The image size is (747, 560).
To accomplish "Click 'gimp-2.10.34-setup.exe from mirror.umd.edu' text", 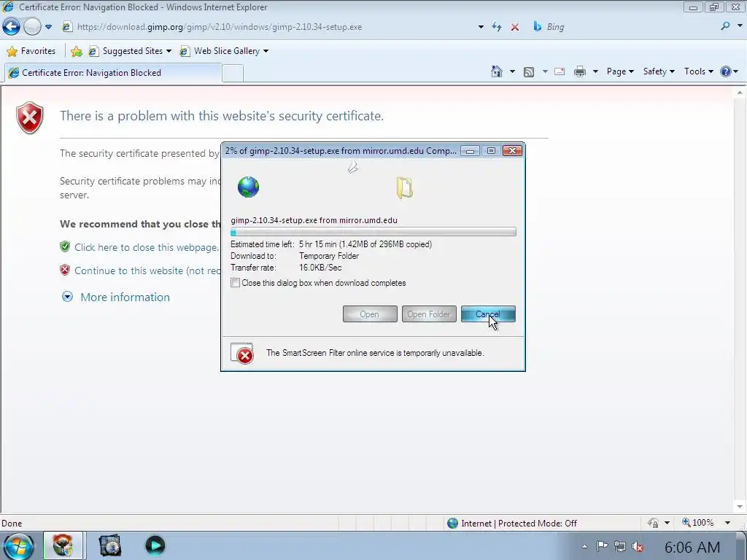I will [x=314, y=220].
